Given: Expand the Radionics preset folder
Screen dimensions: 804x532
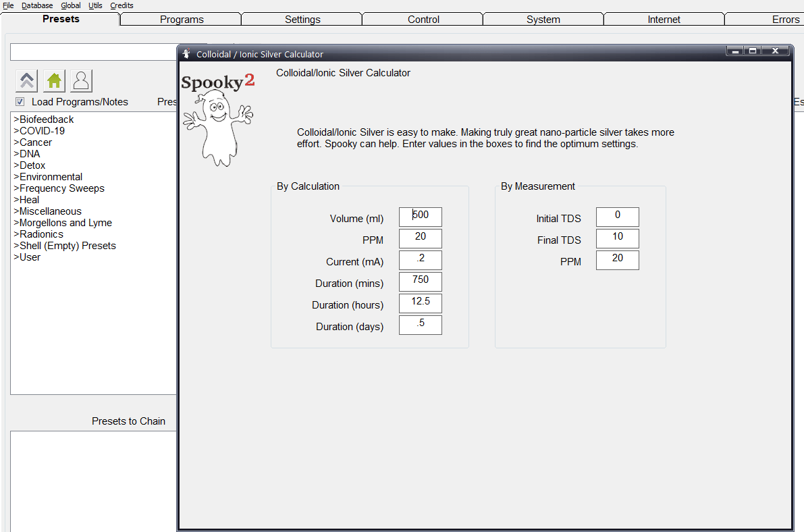Looking at the screenshot, I should [x=38, y=234].
